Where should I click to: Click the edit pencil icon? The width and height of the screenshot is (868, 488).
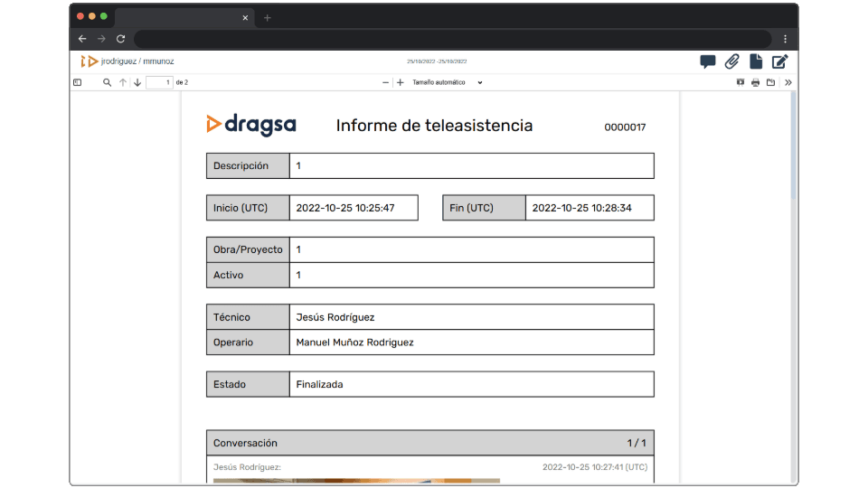tap(780, 61)
